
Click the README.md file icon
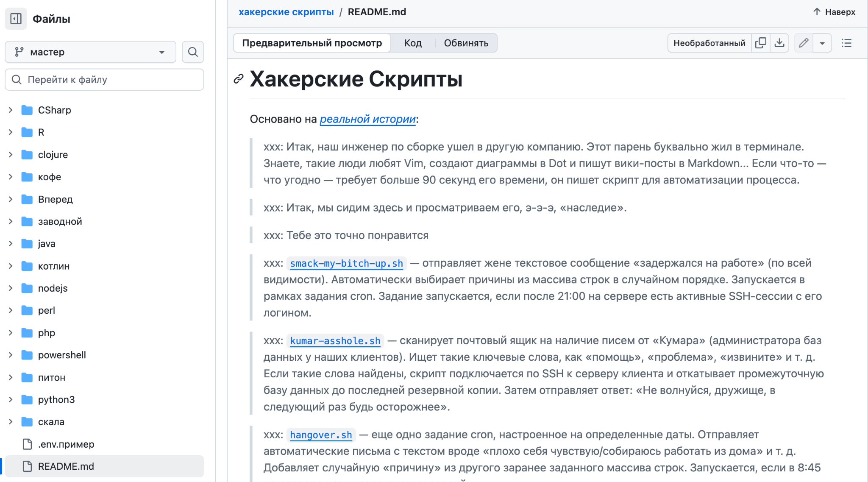click(26, 466)
